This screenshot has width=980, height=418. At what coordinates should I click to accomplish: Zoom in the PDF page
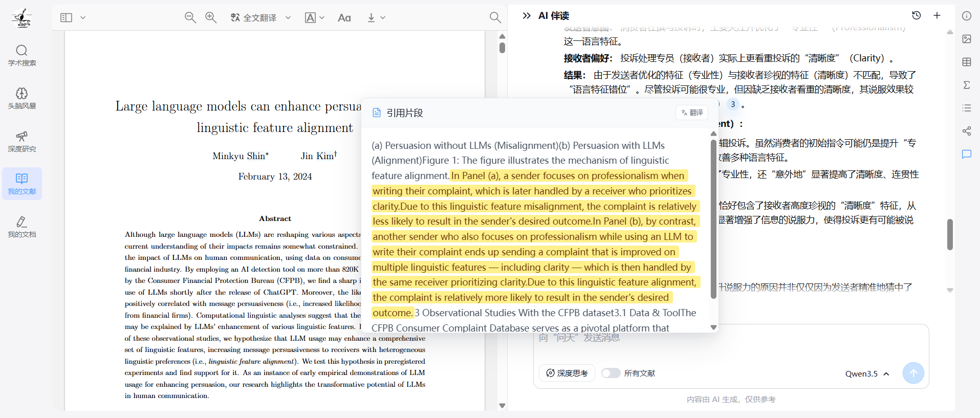coord(211,17)
